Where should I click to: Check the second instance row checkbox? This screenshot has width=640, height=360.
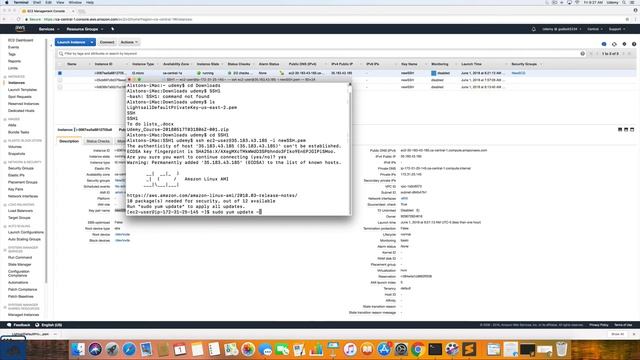point(60,80)
